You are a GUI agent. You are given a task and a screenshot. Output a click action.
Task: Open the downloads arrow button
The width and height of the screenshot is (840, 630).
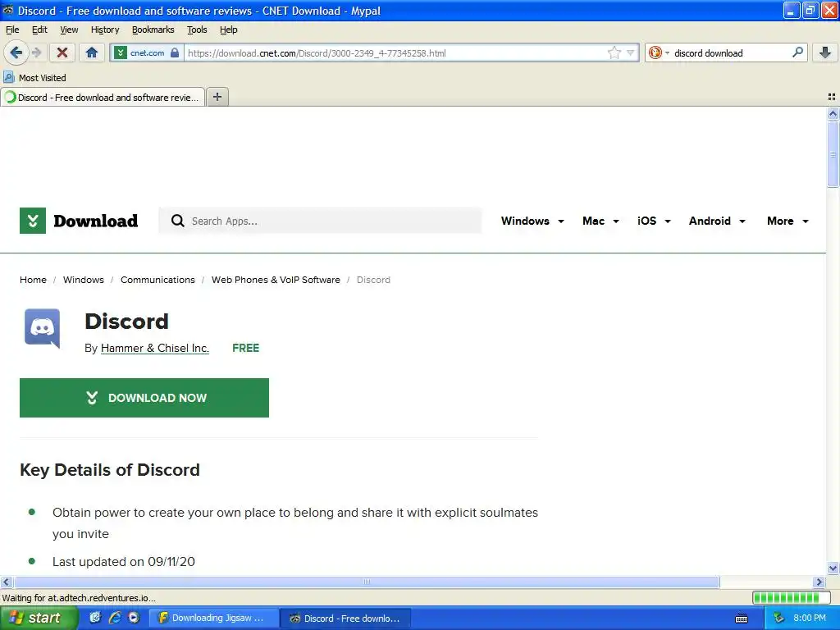point(825,52)
